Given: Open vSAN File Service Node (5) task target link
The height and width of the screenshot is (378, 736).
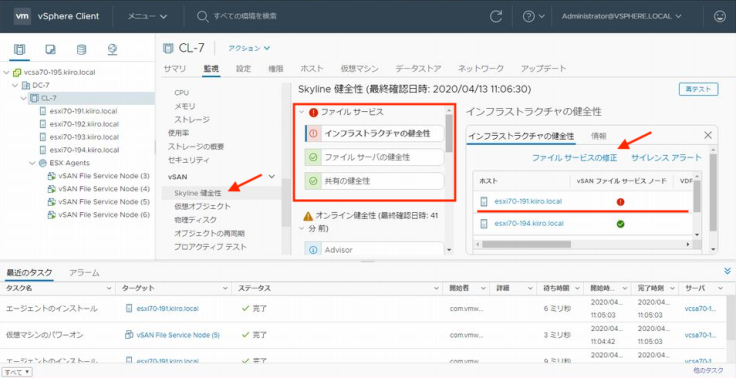Looking at the screenshot, I should point(178,335).
